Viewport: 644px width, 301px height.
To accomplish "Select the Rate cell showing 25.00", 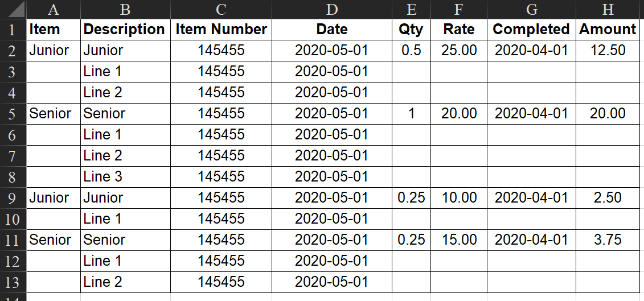I will coord(459,50).
